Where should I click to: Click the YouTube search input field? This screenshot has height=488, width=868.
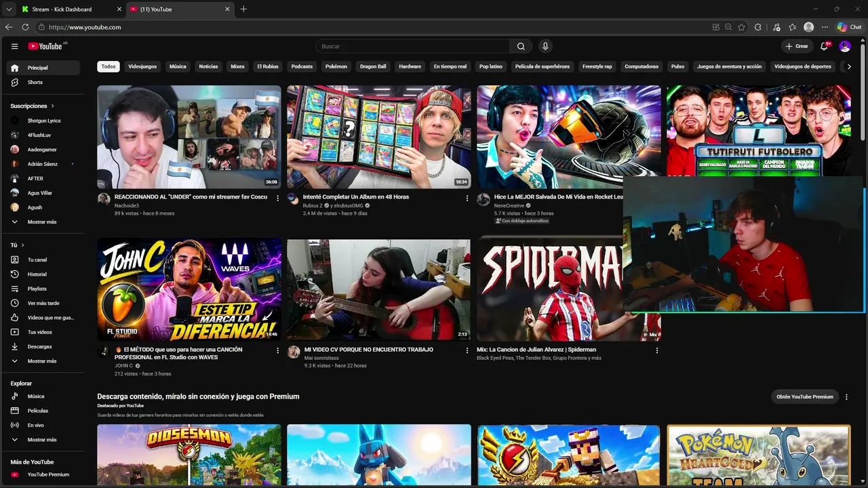[x=412, y=46]
